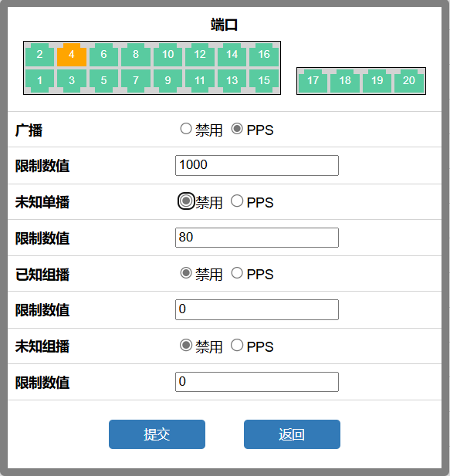Select port 6 on the top row
Screen dimensions: 450x476
coord(103,55)
